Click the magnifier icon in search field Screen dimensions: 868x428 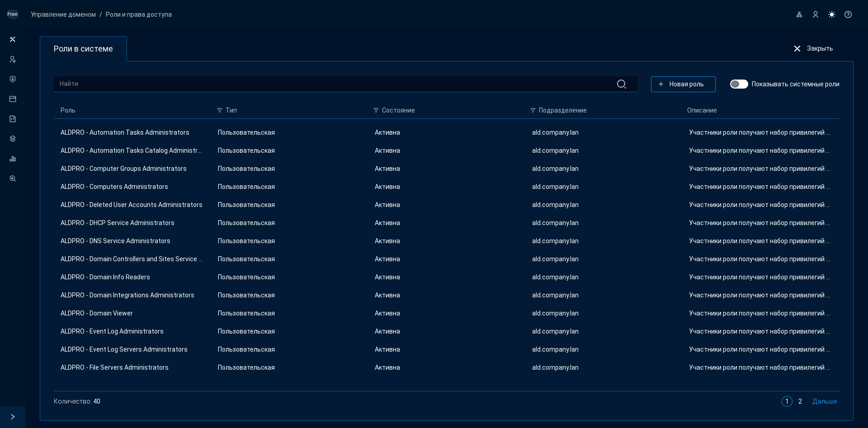[622, 84]
